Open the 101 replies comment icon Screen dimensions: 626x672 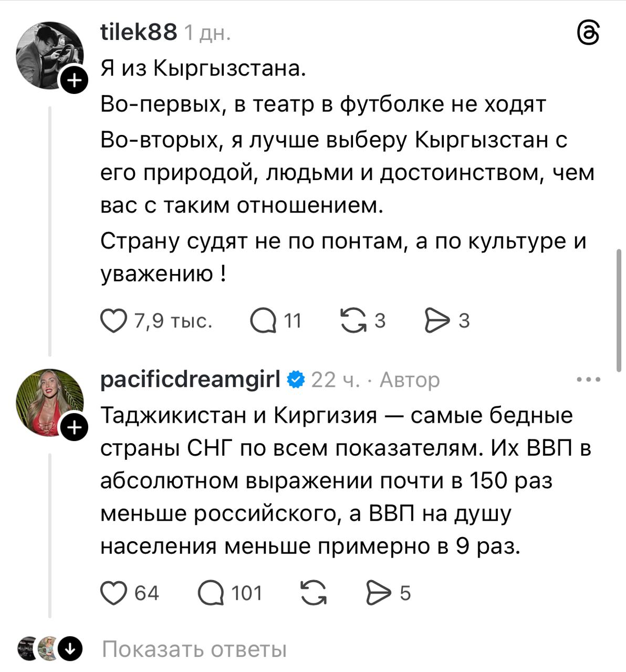pos(211,593)
